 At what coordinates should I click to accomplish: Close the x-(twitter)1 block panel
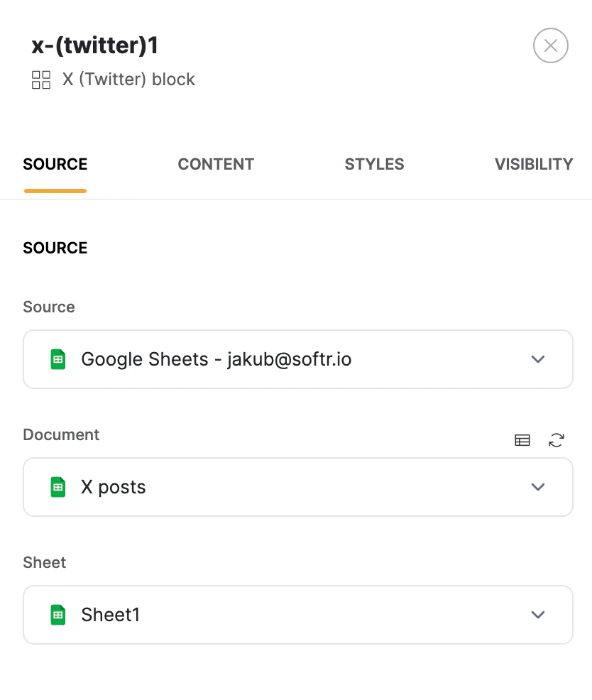pyautogui.click(x=551, y=45)
